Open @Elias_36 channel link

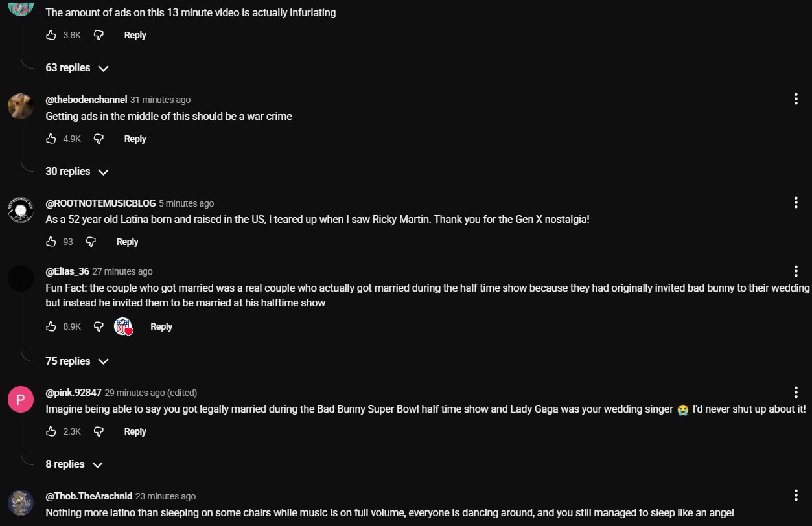[67, 271]
